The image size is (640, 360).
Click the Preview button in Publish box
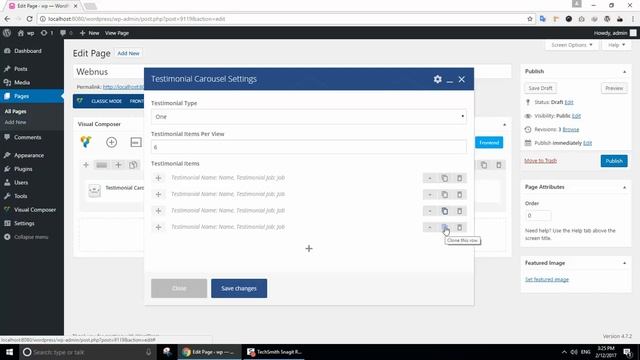click(614, 88)
